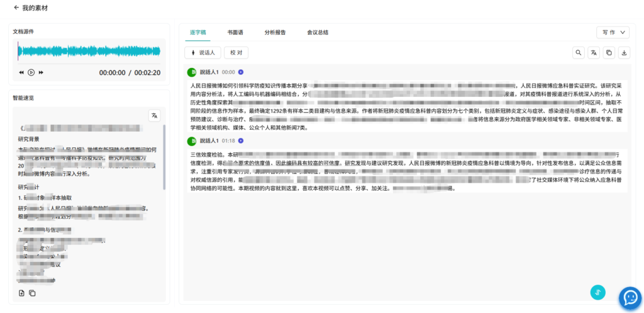
Task: Copy the smart summary text
Action: point(33,293)
